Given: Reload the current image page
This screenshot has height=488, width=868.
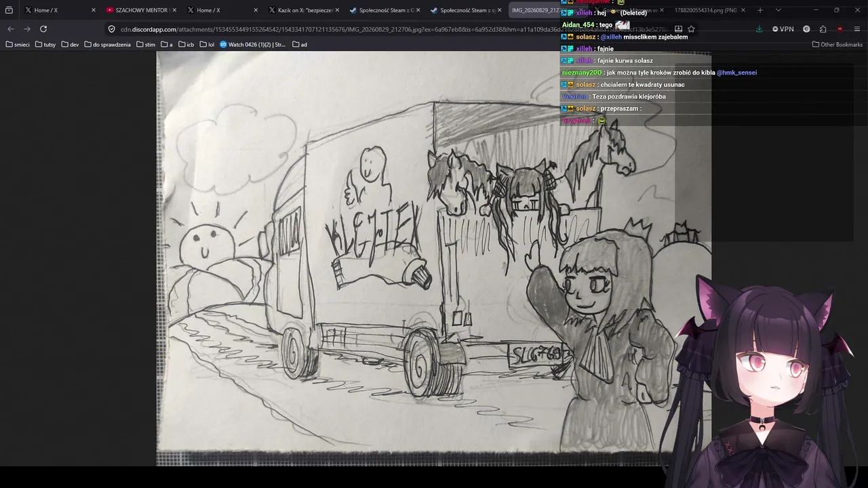Looking at the screenshot, I should [43, 29].
